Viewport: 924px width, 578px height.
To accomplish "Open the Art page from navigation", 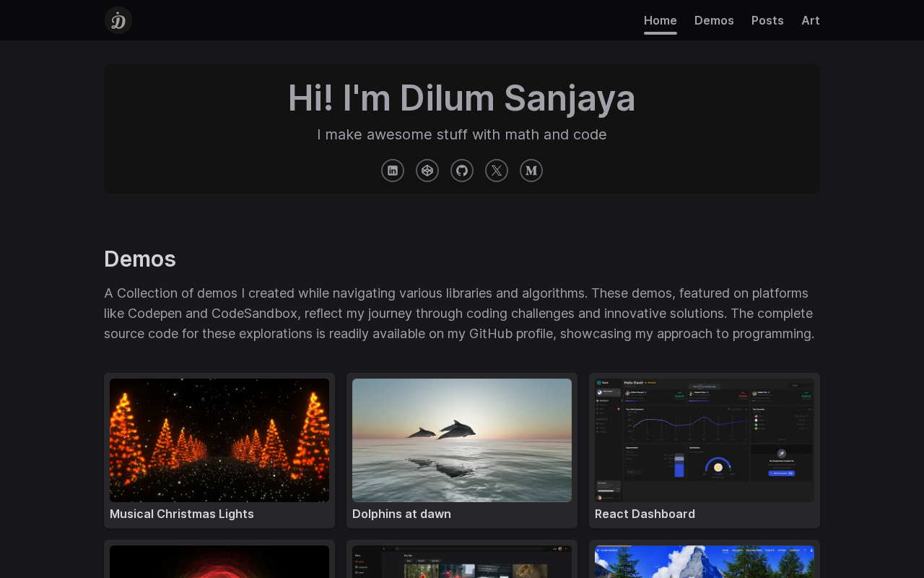I will (810, 20).
